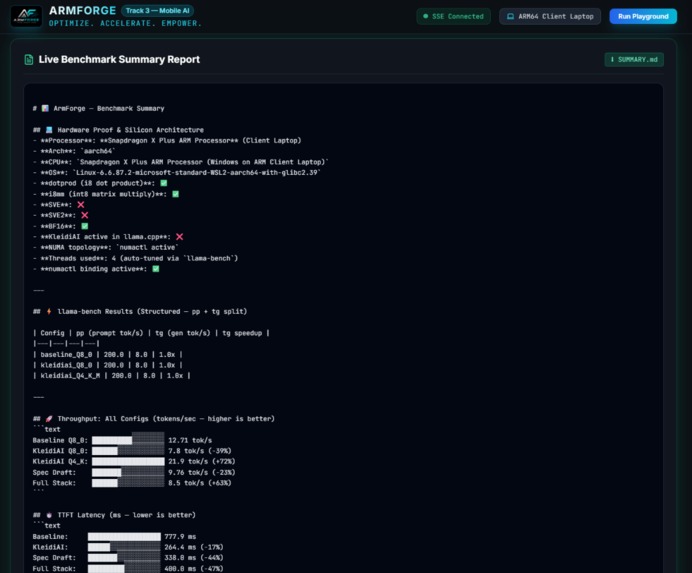Click the Spec Draft throughput bar

(128, 472)
